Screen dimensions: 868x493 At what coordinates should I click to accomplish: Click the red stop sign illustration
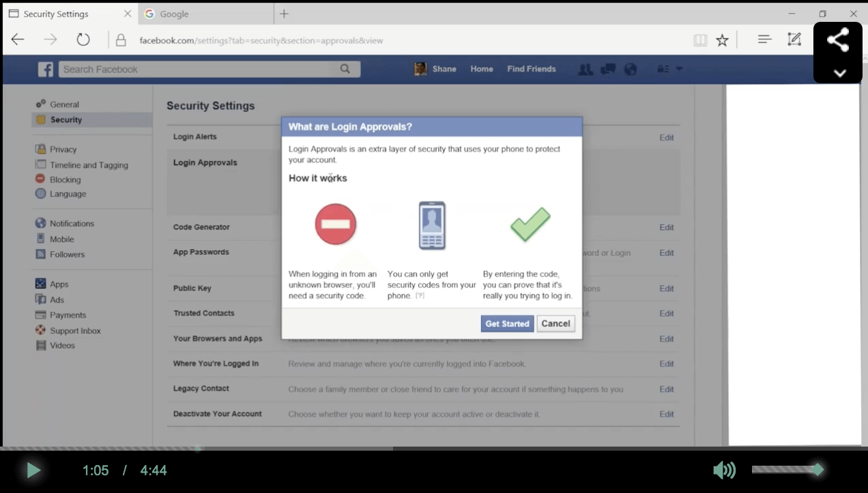click(336, 224)
